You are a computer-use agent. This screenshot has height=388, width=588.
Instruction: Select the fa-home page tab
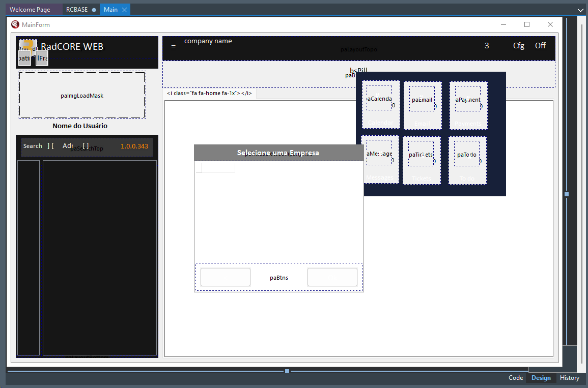(x=209, y=94)
